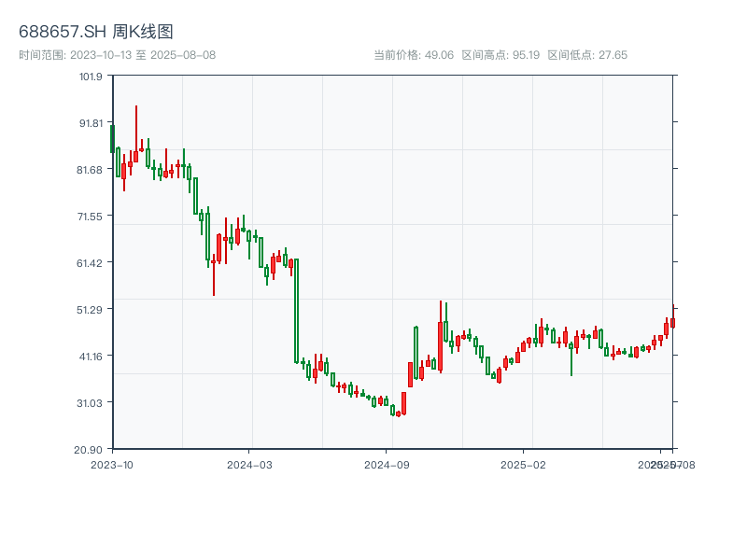Image resolution: width=747 pixels, height=560 pixels.
Task: Select the 2025-02 x-axis date label
Action: tap(523, 464)
